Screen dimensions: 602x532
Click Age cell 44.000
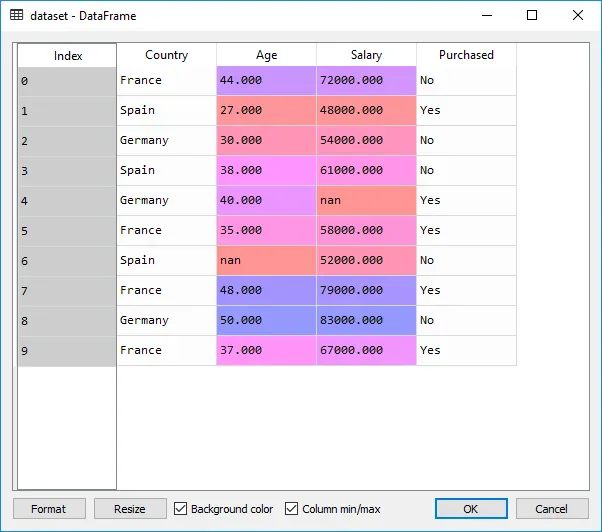[266, 80]
